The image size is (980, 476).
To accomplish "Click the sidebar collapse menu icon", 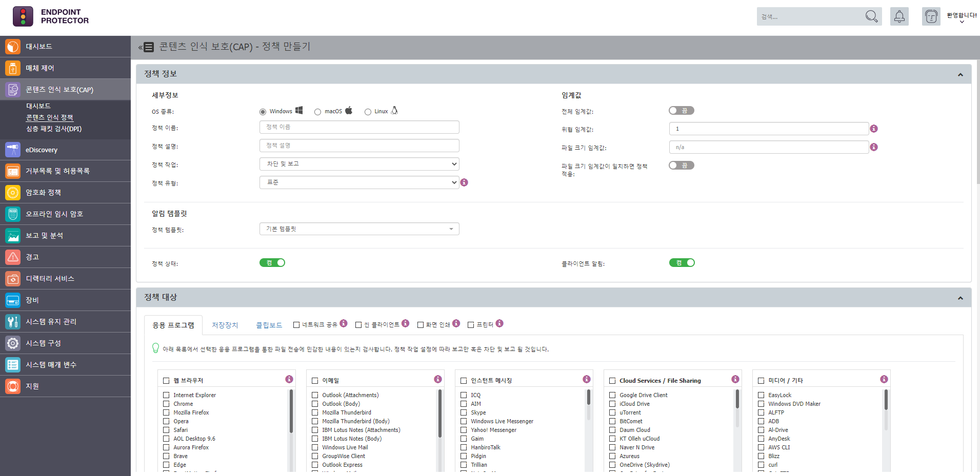I will point(146,47).
